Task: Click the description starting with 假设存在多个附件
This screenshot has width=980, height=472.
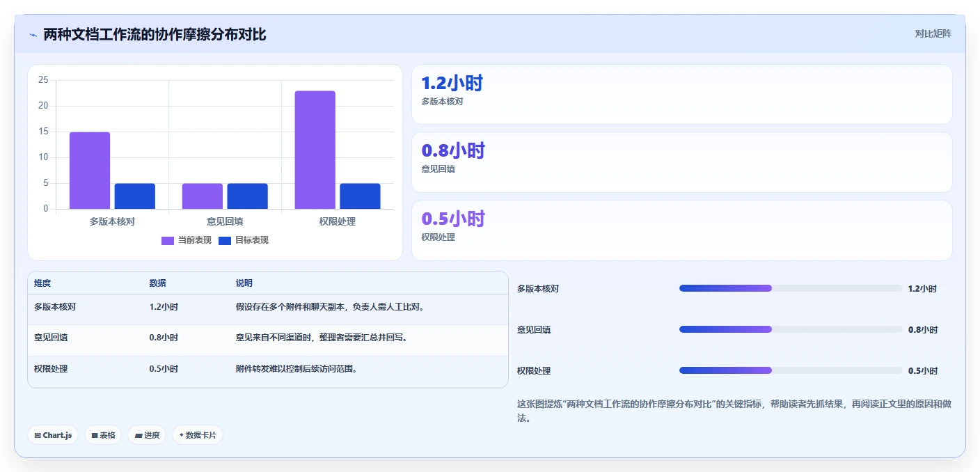Action: click(330, 306)
